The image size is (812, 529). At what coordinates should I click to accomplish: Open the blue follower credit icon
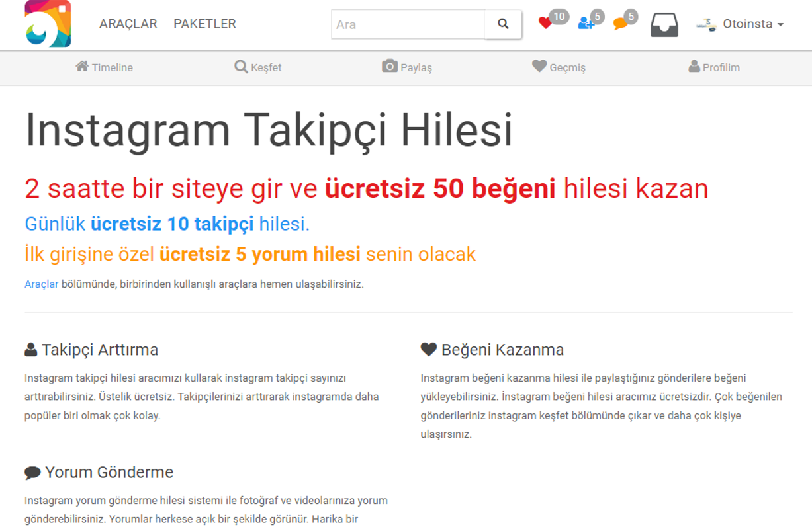(x=586, y=24)
